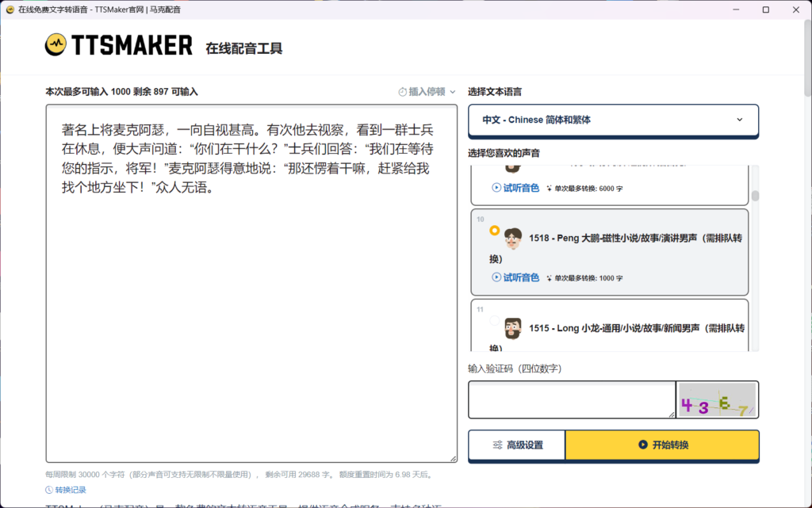Play 试听音色 preview for the Peng 大鹏 voice
Image resolution: width=812 pixels, height=508 pixels.
pyautogui.click(x=515, y=277)
